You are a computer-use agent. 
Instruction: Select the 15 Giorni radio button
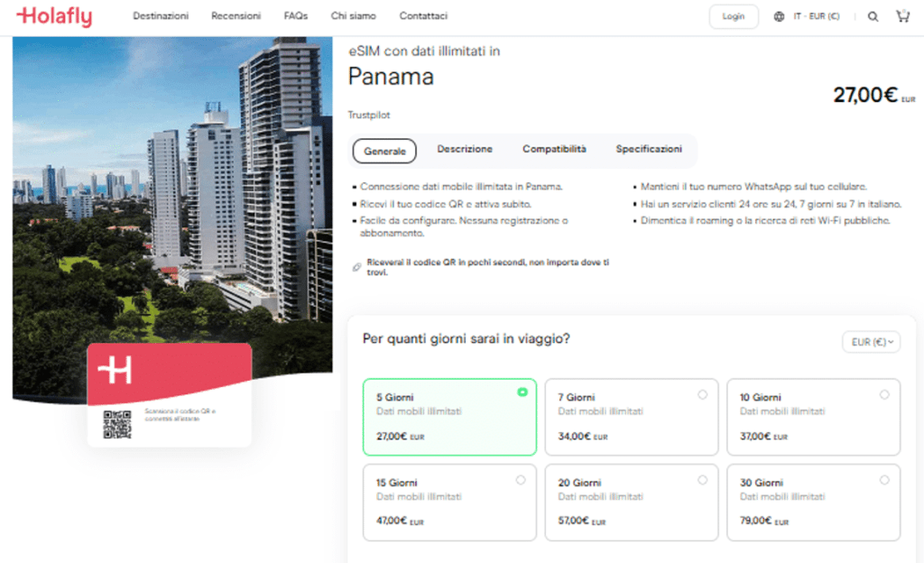(521, 480)
